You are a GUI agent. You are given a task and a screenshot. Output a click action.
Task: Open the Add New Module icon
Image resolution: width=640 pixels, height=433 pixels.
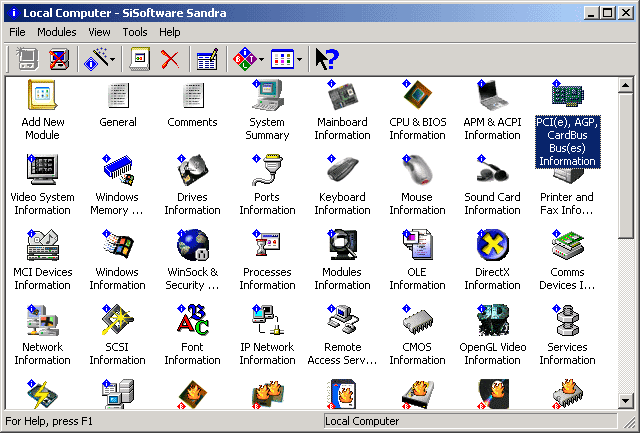42,95
